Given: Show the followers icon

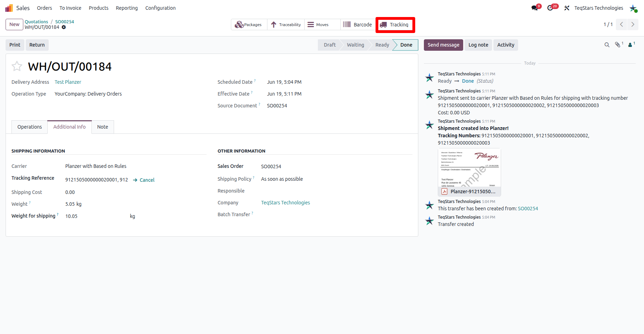Looking at the screenshot, I should 630,45.
